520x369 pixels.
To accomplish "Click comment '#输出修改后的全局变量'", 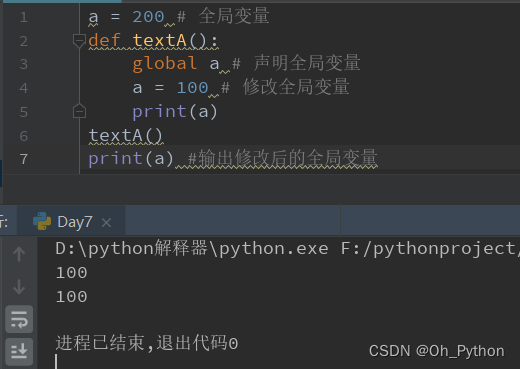I will tap(283, 158).
